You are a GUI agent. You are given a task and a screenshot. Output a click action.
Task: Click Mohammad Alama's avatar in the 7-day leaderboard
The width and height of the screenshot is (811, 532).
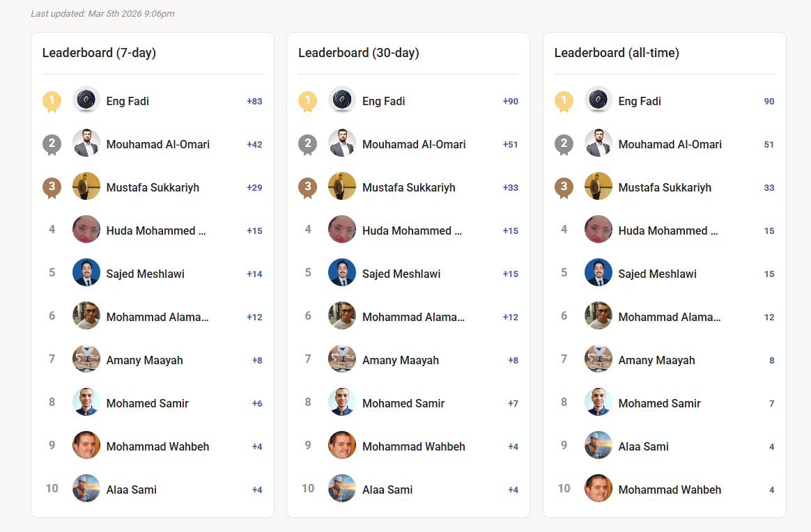point(86,316)
